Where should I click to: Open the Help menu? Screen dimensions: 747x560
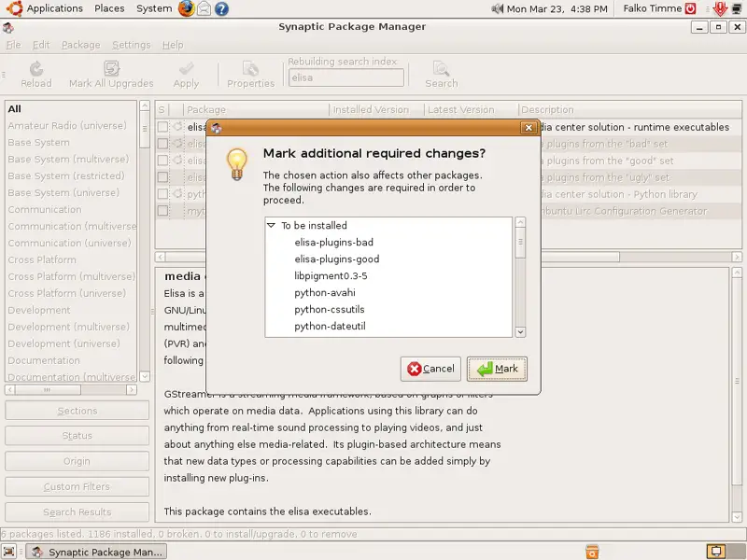173,45
